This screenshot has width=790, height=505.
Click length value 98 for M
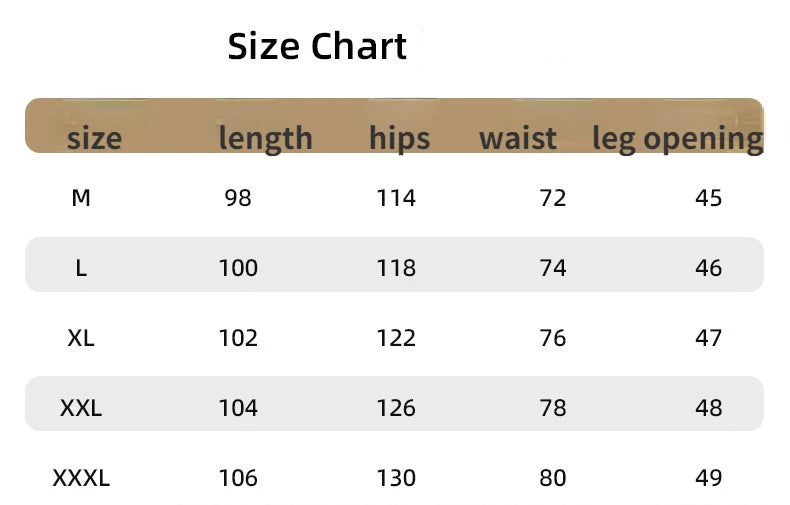(x=238, y=198)
